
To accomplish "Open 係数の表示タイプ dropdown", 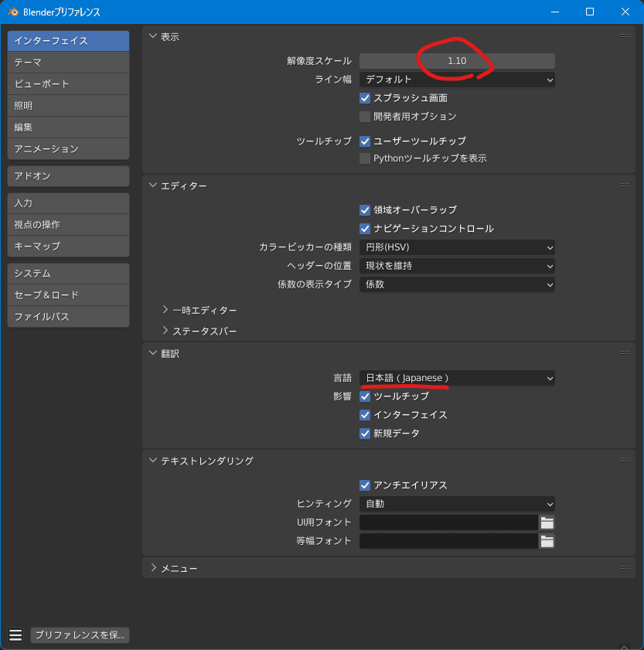I will click(x=457, y=284).
